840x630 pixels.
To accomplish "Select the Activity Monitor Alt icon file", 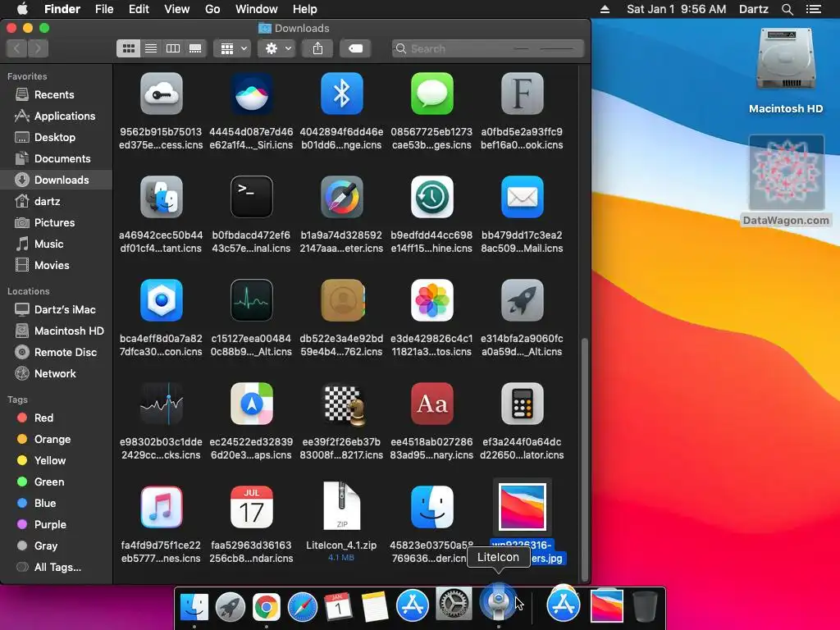I will (251, 300).
